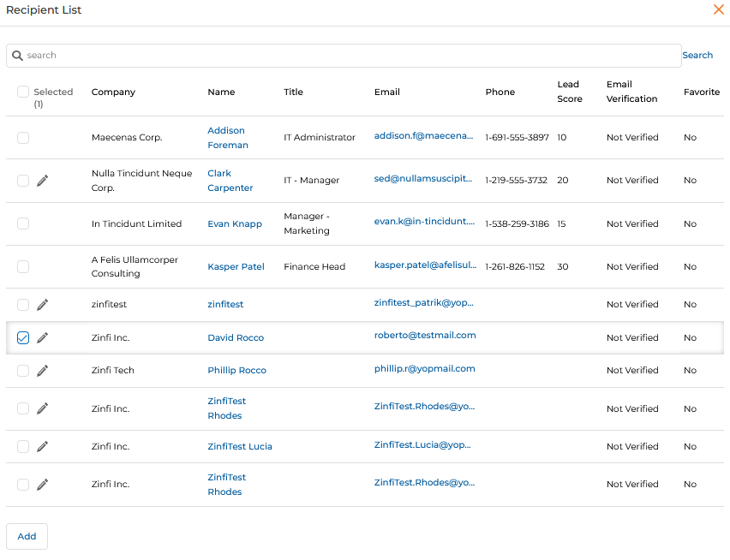Select Phillip Rocco using its checkbox
This screenshot has width=730, height=560.
tap(23, 371)
